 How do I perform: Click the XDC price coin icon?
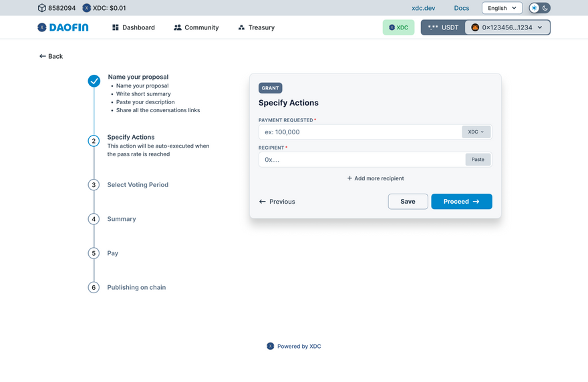click(x=87, y=8)
